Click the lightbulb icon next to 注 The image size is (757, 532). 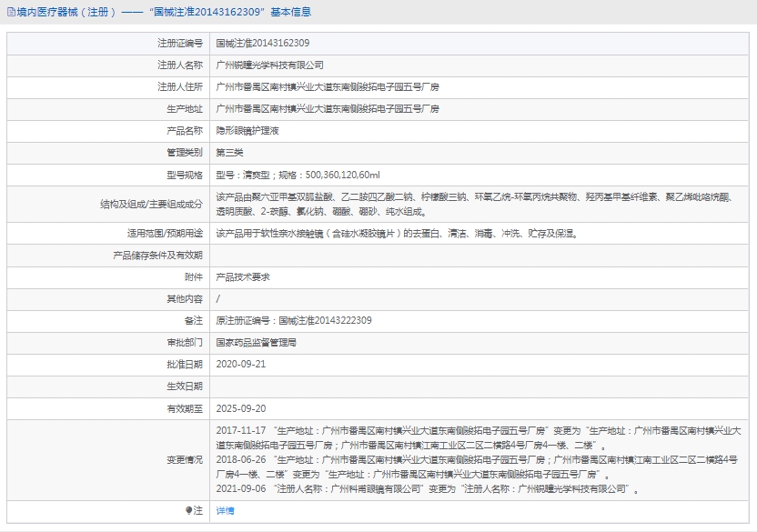pos(188,511)
